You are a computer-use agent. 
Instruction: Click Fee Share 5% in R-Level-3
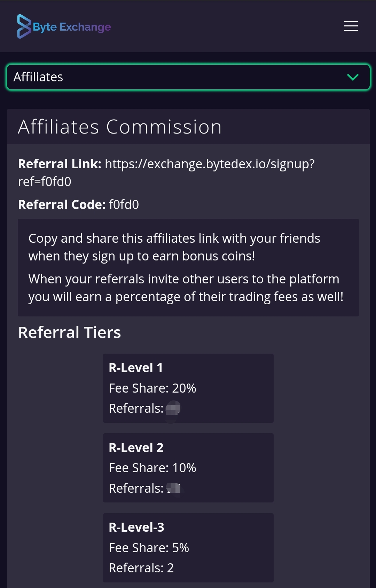coord(149,548)
